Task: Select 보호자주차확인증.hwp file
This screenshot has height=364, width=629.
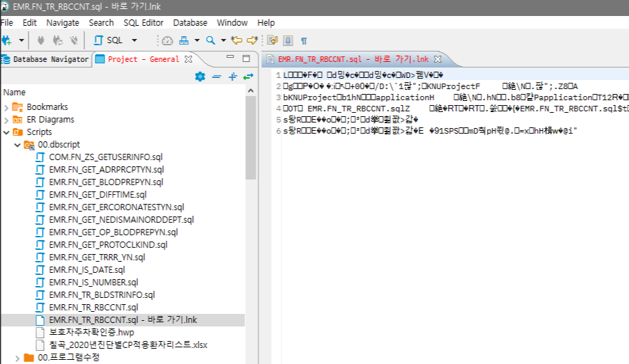Action: [x=91, y=332]
